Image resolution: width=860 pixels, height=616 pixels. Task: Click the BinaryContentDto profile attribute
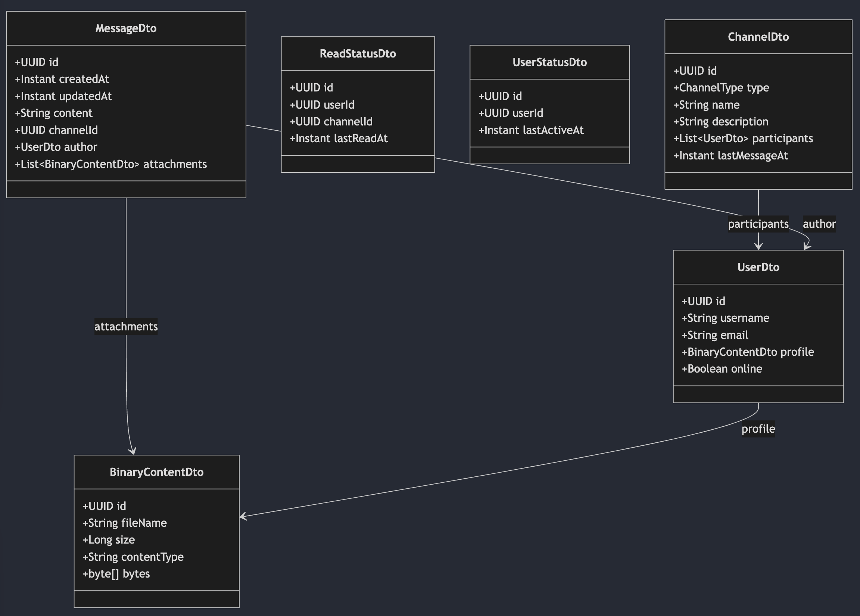748,352
